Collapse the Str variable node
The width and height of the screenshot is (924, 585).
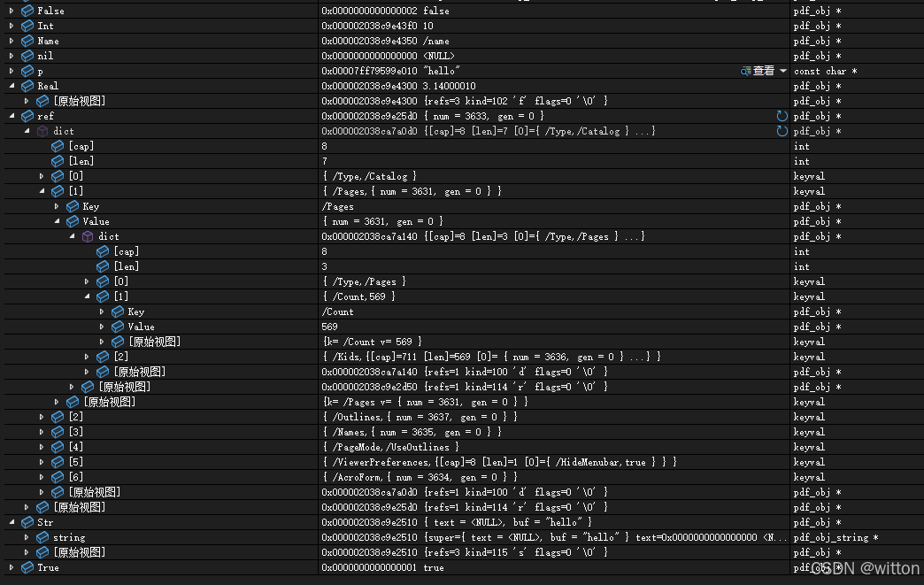[12, 522]
